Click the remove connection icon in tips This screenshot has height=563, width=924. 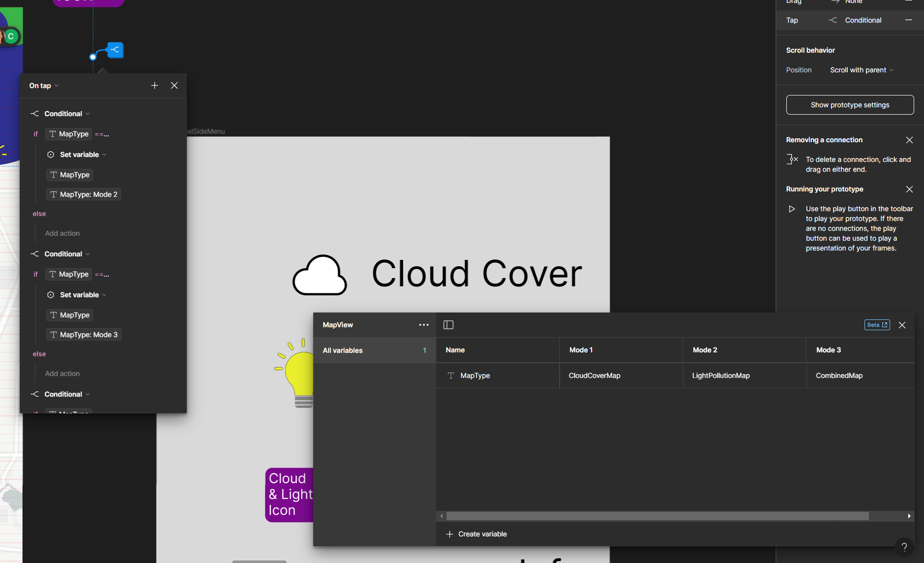(x=792, y=159)
